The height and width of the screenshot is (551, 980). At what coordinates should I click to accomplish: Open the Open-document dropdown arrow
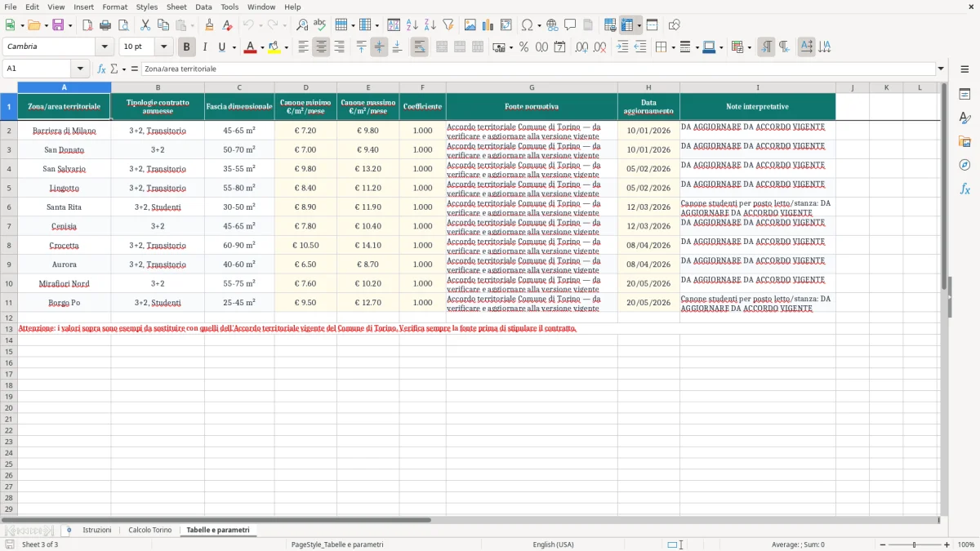(x=45, y=25)
